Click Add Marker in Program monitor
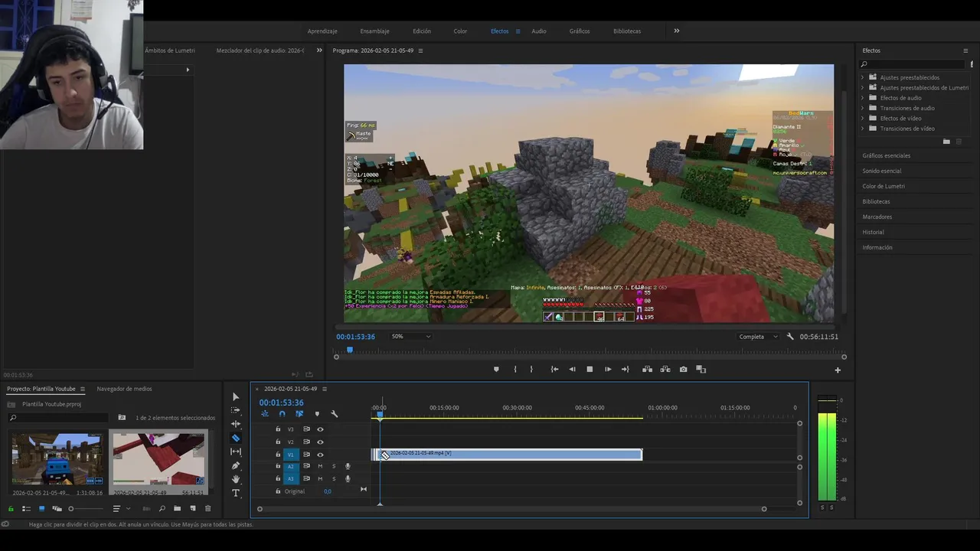This screenshot has height=551, width=980. pos(496,370)
